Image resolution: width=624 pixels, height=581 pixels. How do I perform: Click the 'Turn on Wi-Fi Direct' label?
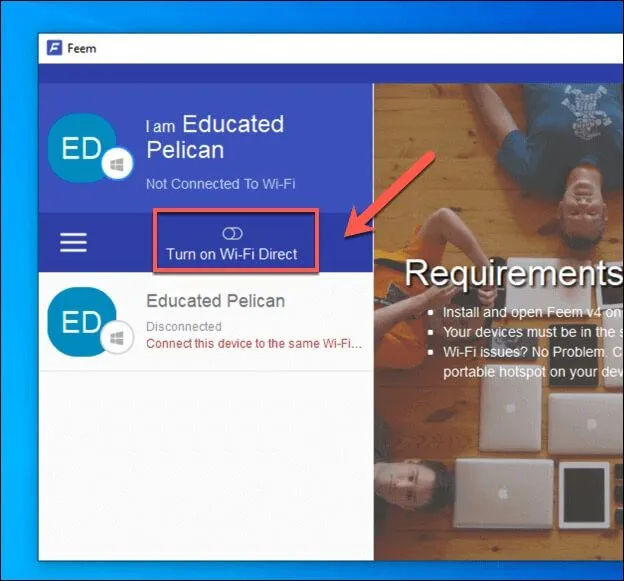tap(232, 254)
